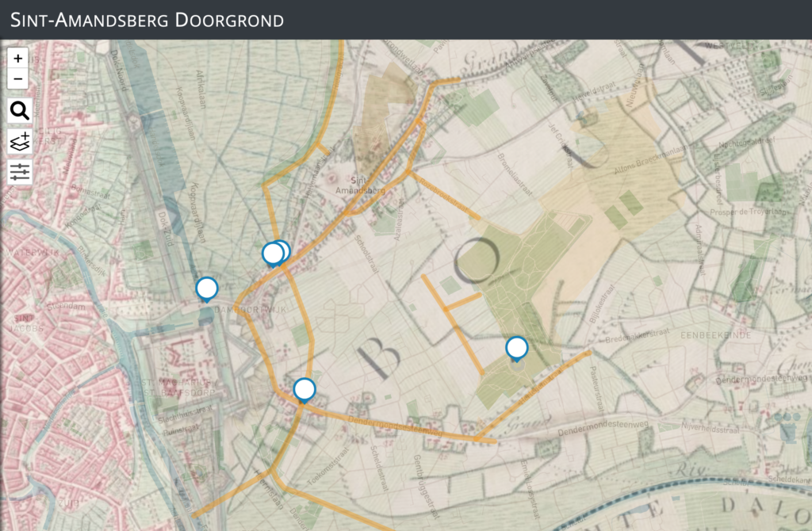Click the Eenbeekeinde map label

(x=716, y=335)
